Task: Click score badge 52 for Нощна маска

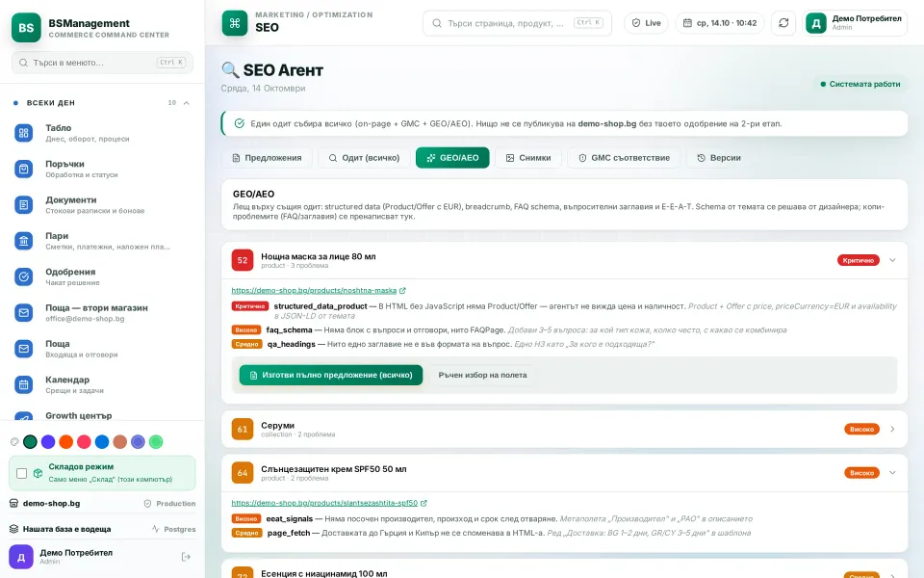Action: pos(243,260)
